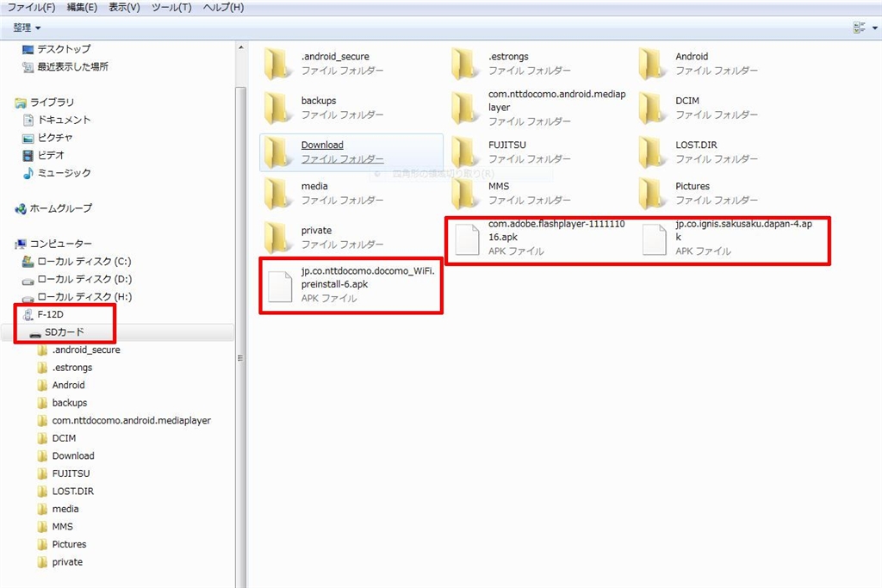Select デスクトップ in navigation pane
The image size is (882, 588).
click(56, 49)
